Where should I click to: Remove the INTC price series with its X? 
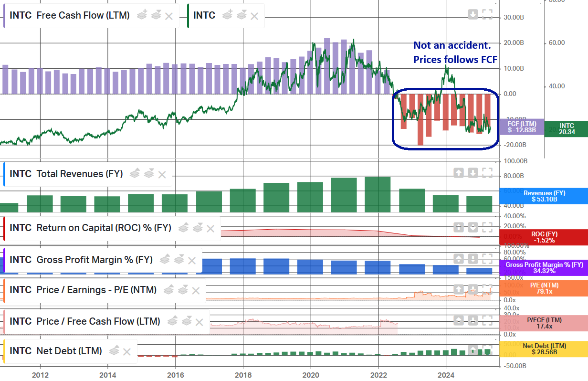(254, 16)
